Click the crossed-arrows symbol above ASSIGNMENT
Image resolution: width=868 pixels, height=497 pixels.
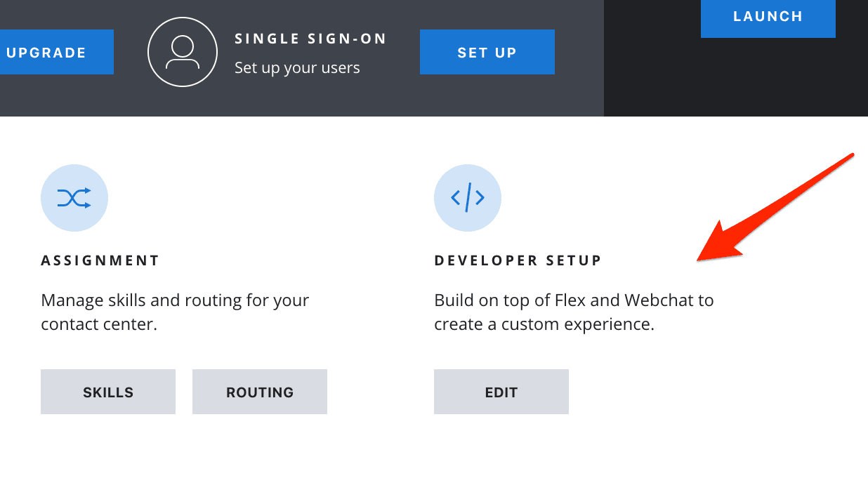coord(74,198)
